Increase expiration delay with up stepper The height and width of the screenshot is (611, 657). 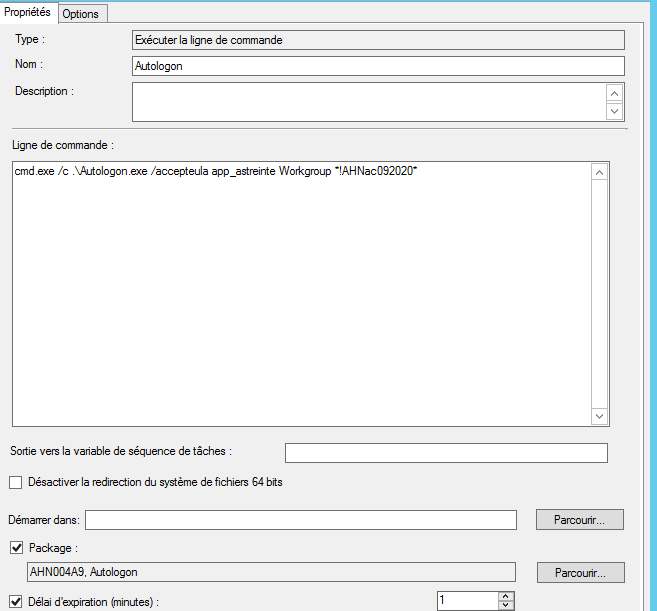coord(506,596)
